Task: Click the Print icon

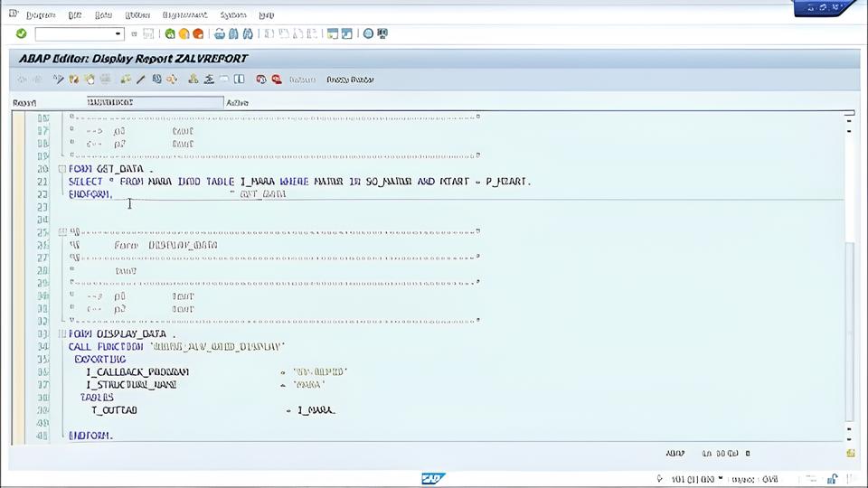Action: 219,33
